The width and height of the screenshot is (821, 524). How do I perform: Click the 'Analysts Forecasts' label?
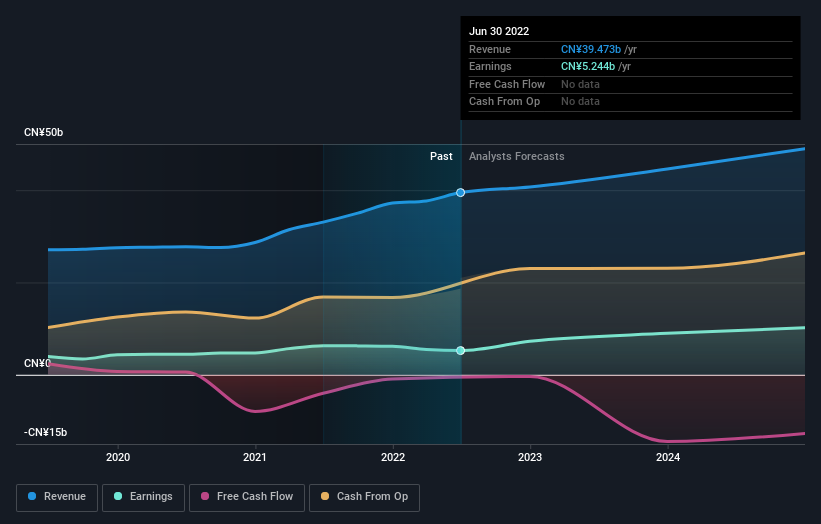516,157
